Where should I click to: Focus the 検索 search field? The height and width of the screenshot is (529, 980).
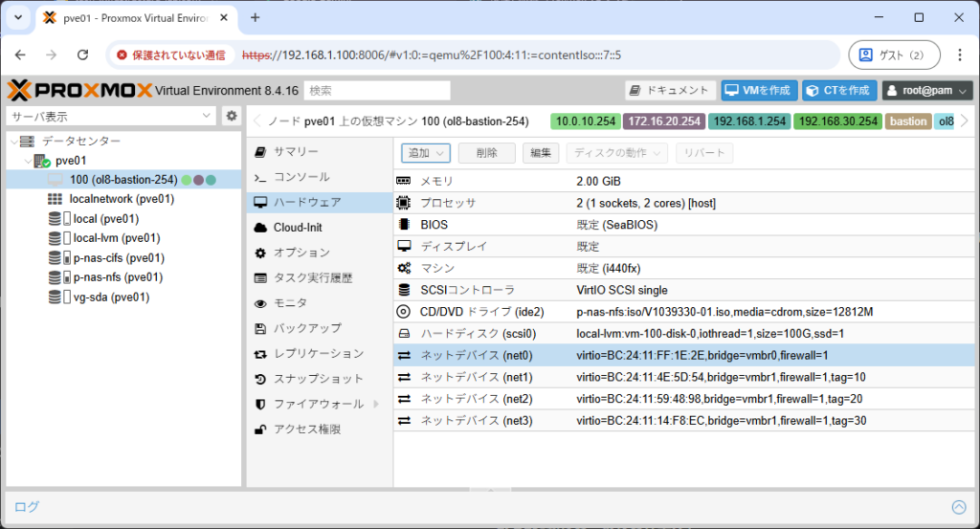(x=377, y=91)
